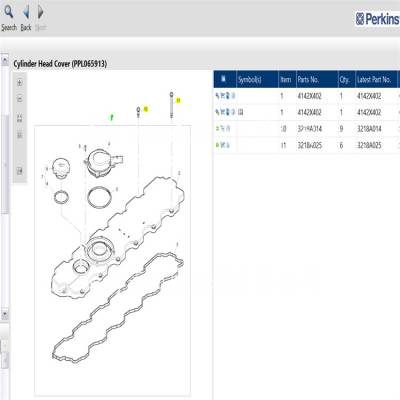The width and height of the screenshot is (400, 400).
Task: Click the icon in first table header column
Action: pyautogui.click(x=224, y=79)
